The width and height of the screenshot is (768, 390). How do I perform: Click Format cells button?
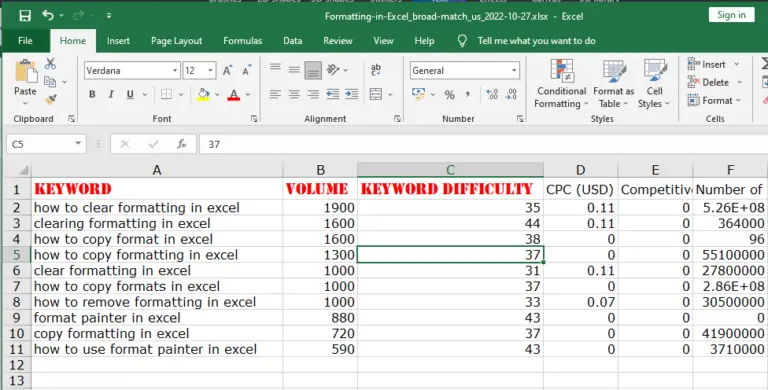pos(714,100)
